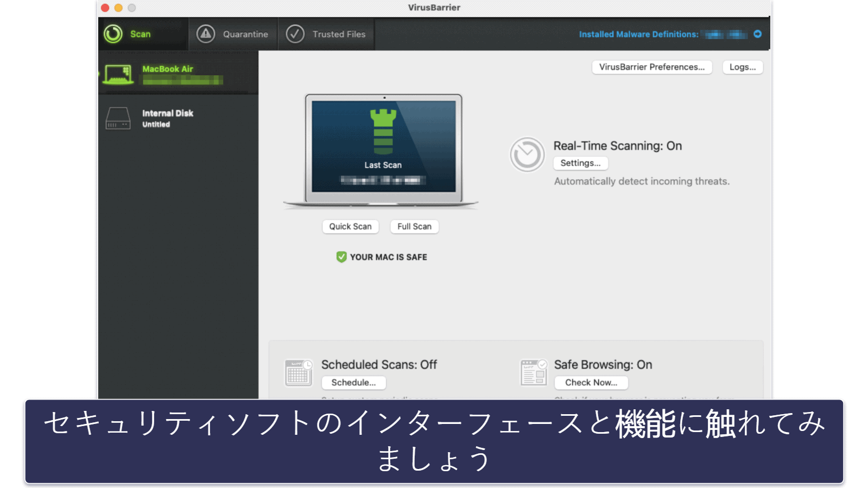This screenshot has height=488, width=868.
Task: Update malware definitions with blue arrow icon
Action: point(758,34)
